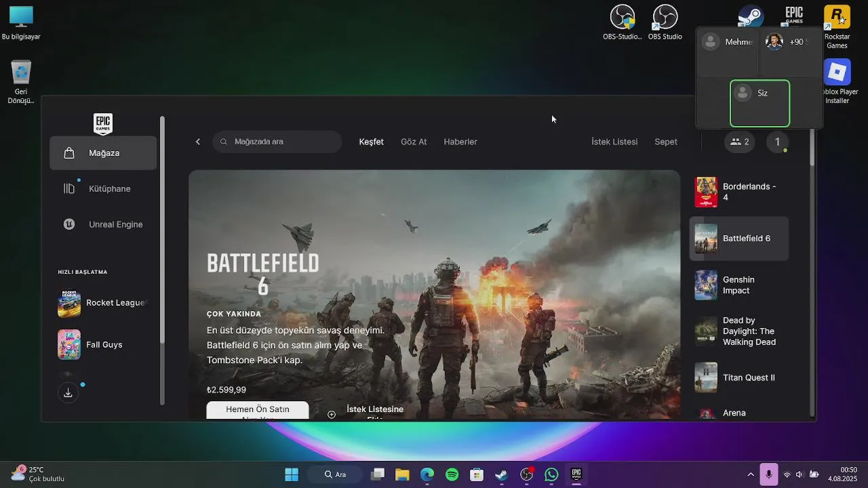Switch to the Haberler tab
868x488 pixels.
[x=460, y=142]
